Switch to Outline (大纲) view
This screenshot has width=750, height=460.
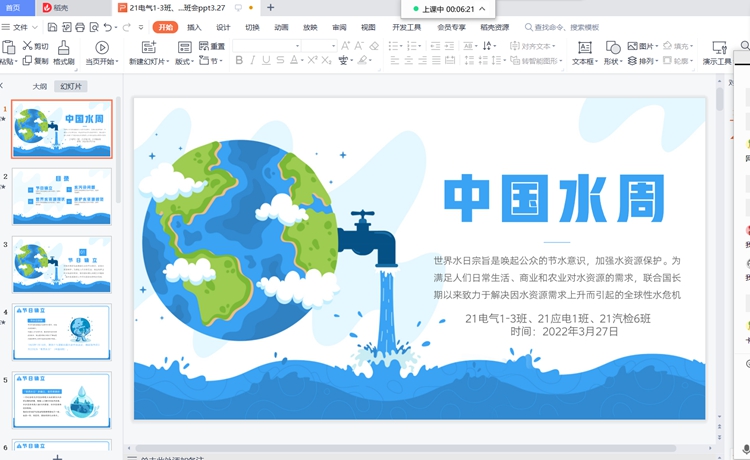point(40,86)
